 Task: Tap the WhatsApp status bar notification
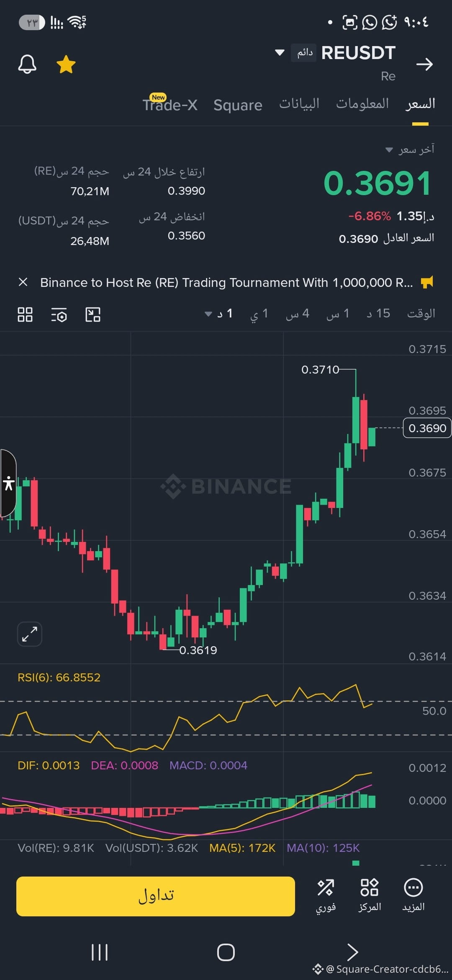point(369,22)
